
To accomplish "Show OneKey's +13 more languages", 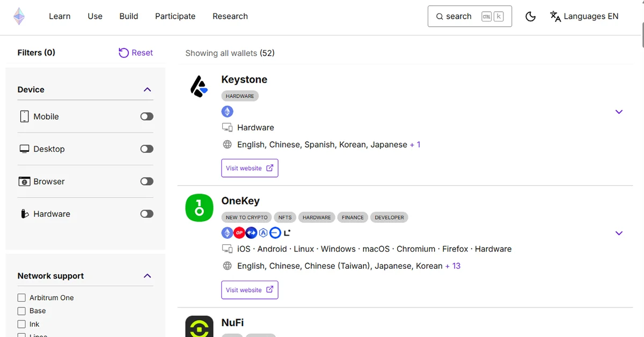I will (x=453, y=266).
